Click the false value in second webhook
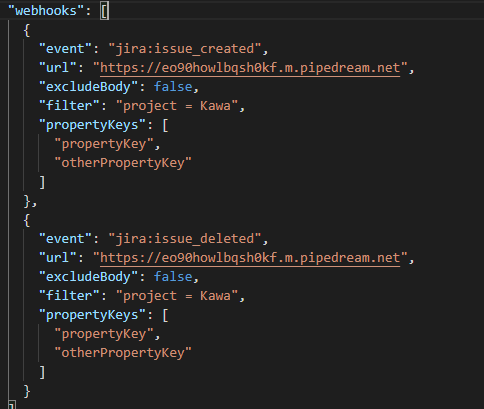 coord(173,277)
